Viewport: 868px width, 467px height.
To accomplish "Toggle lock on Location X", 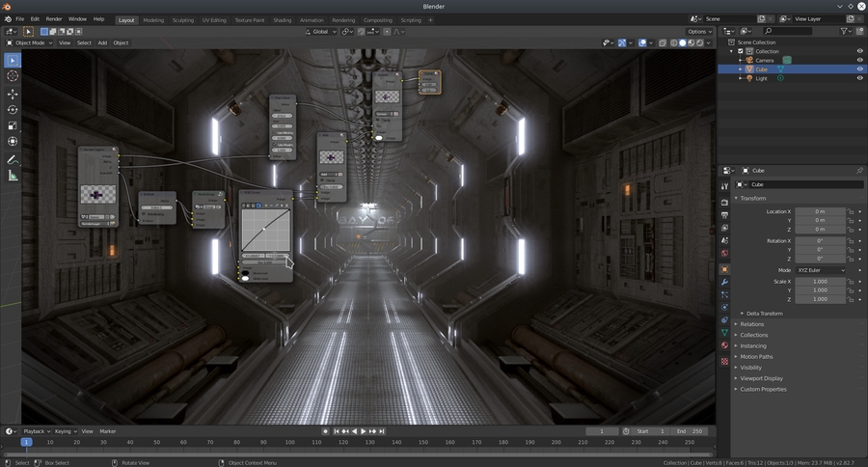I will [x=850, y=211].
